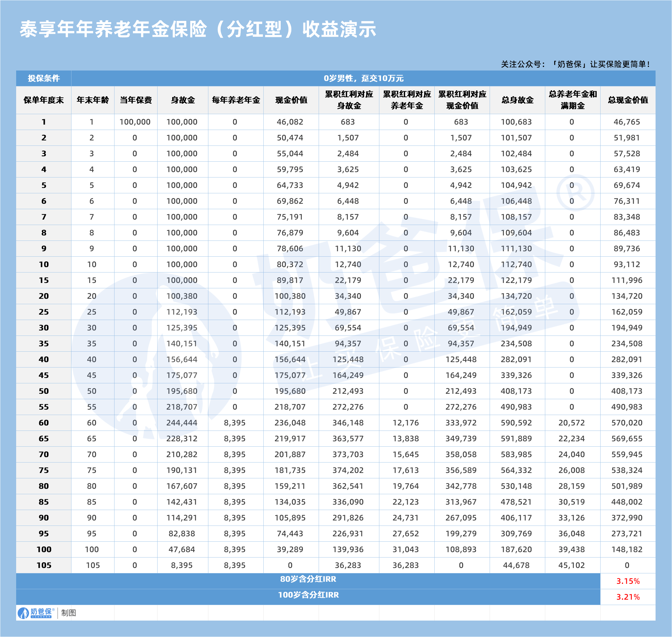
Task: Click the 保单年度末 column header
Action: [x=43, y=100]
